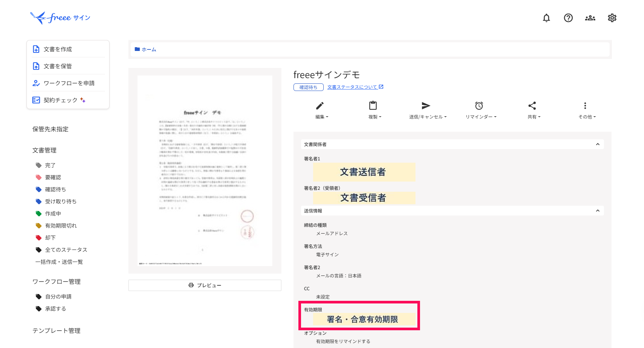Open the team members icon
644x348 pixels.
(x=590, y=18)
